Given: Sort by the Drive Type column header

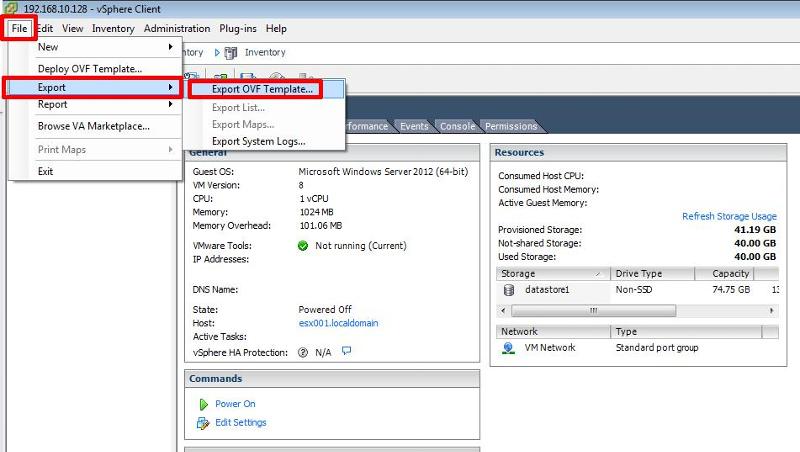Looking at the screenshot, I should coord(652,274).
